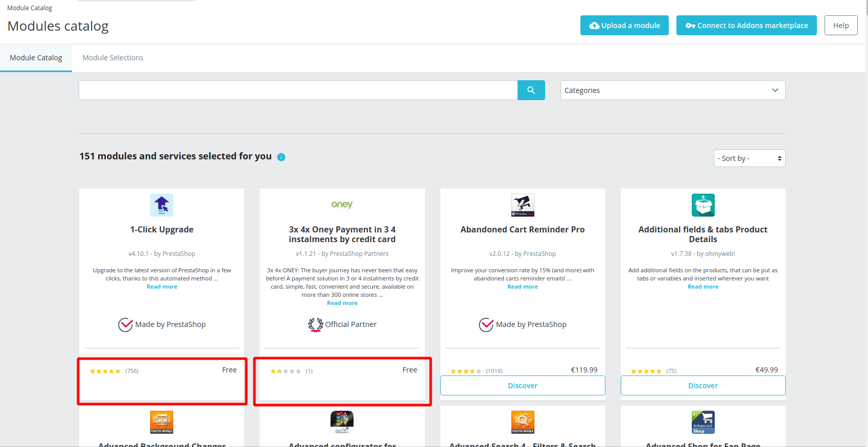Click the Abandoned Cart Reminder Pro title
The image size is (868, 447).
point(523,230)
